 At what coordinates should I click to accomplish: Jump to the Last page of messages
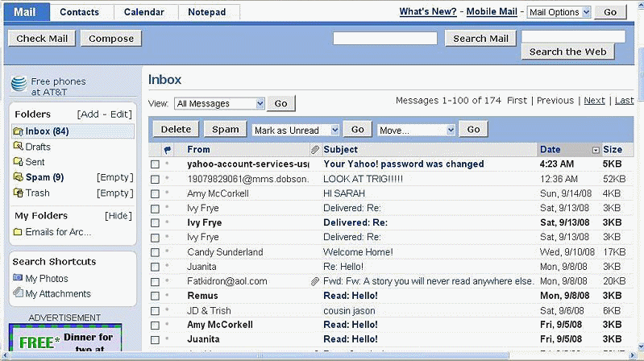click(624, 101)
